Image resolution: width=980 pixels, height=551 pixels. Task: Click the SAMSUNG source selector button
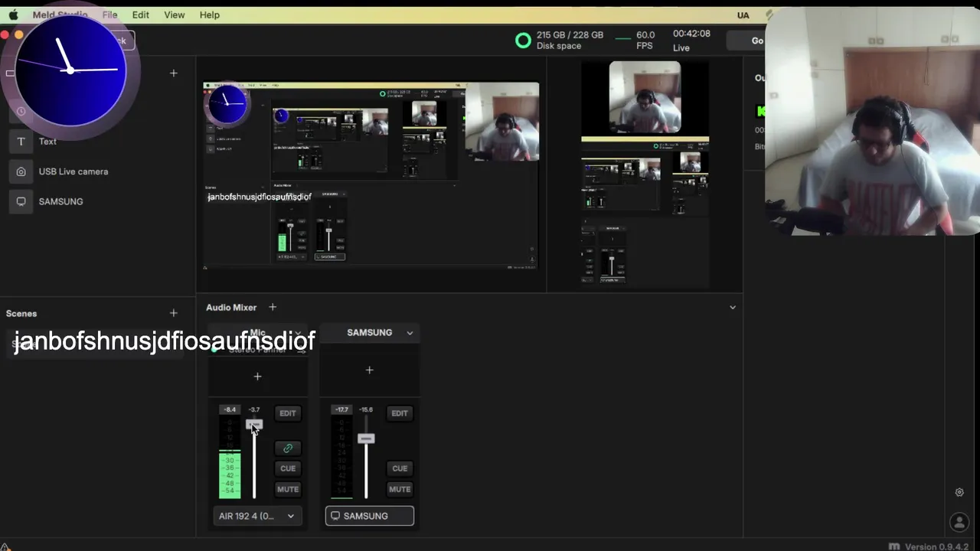[x=370, y=516]
